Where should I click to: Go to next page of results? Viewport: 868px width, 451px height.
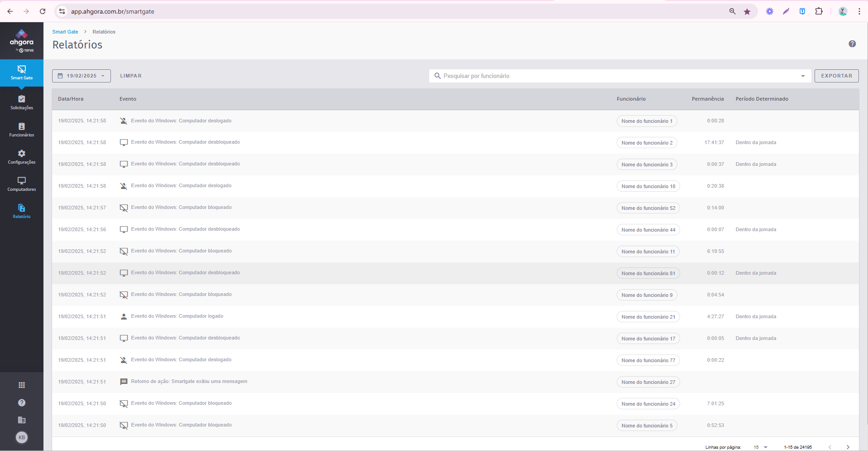tap(848, 447)
